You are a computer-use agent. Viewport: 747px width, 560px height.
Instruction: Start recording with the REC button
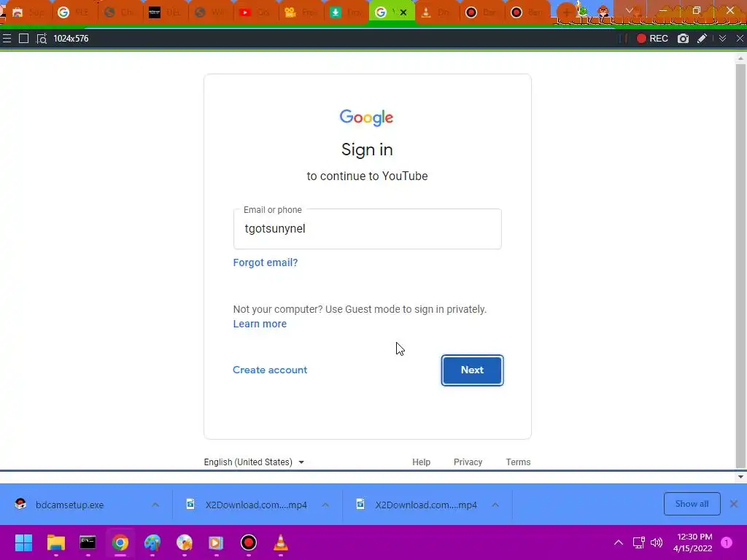coord(652,39)
